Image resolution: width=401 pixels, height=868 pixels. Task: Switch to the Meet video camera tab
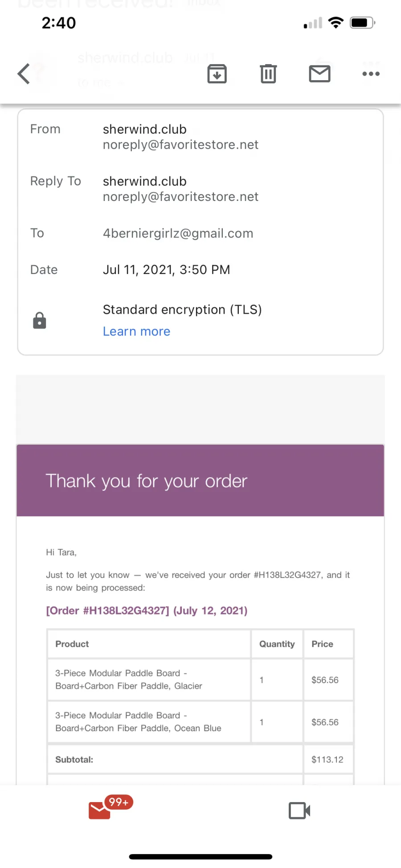tap(299, 811)
